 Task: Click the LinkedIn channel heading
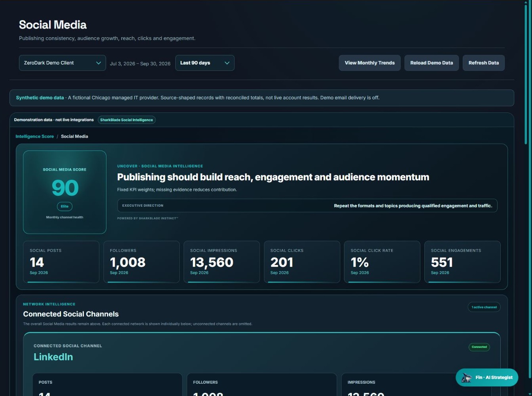(x=53, y=357)
